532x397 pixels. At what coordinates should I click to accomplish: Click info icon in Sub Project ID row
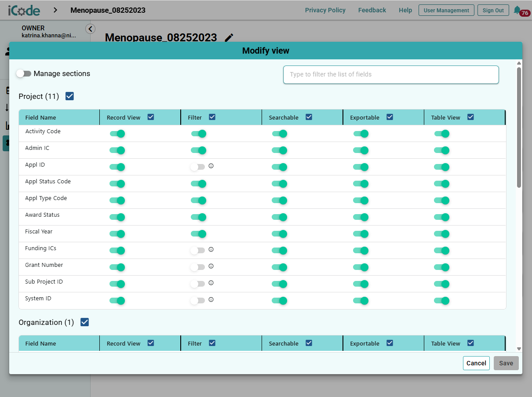pos(211,283)
